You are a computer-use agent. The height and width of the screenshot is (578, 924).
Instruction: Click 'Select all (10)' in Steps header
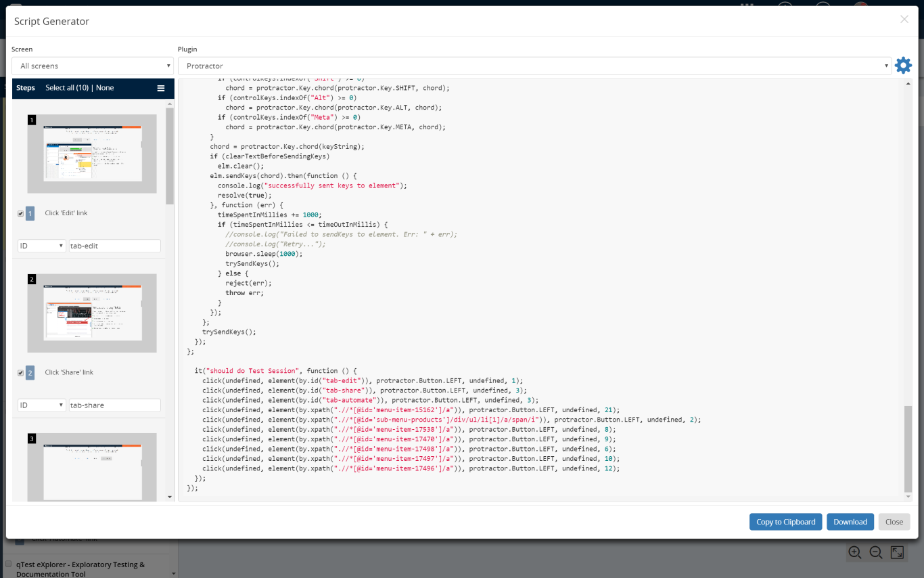66,88
